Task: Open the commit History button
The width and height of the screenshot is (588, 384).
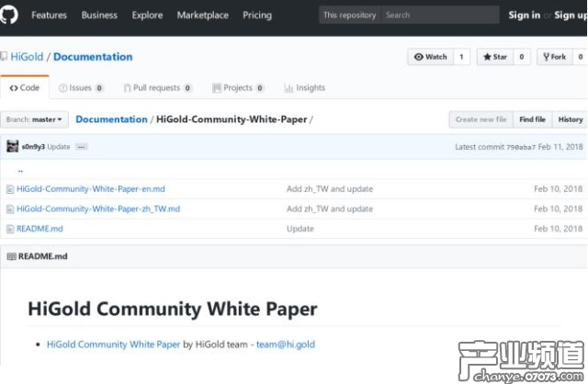Action: point(570,119)
